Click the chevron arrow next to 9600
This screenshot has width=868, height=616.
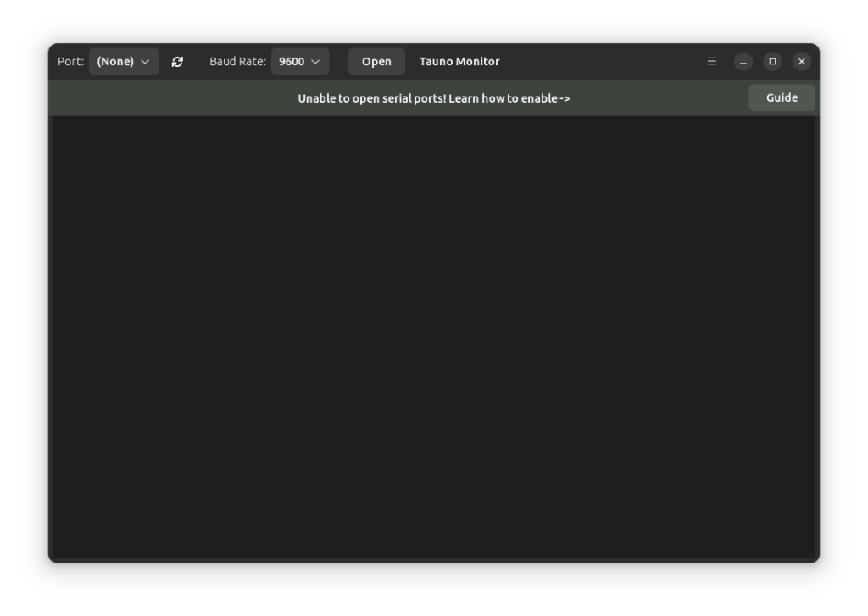point(315,62)
